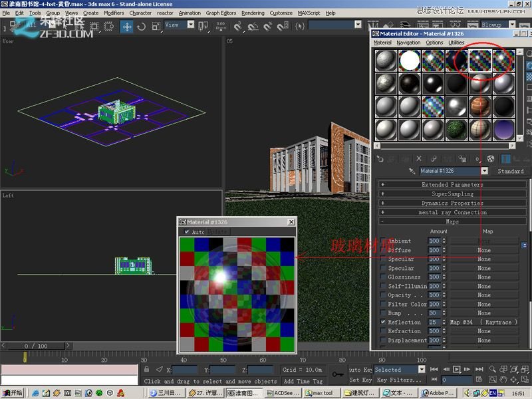
Task: Open the Material menu in Material Editor
Action: tap(384, 42)
